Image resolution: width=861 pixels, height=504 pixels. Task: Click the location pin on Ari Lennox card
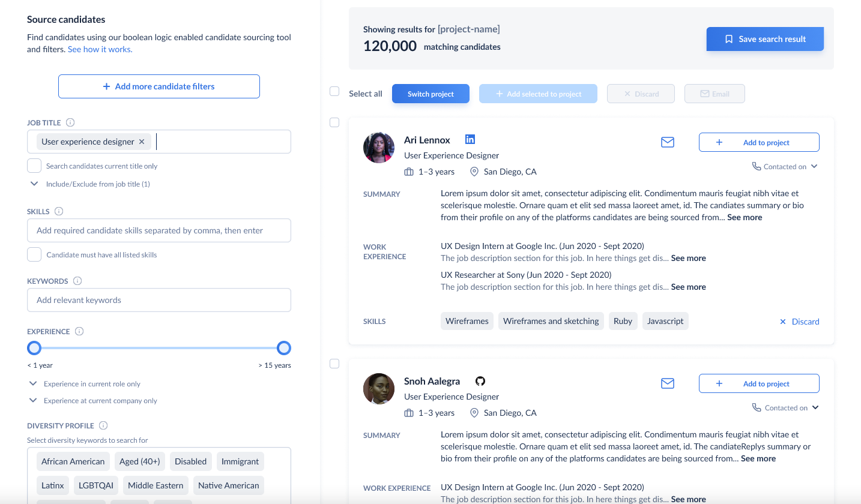pos(474,172)
